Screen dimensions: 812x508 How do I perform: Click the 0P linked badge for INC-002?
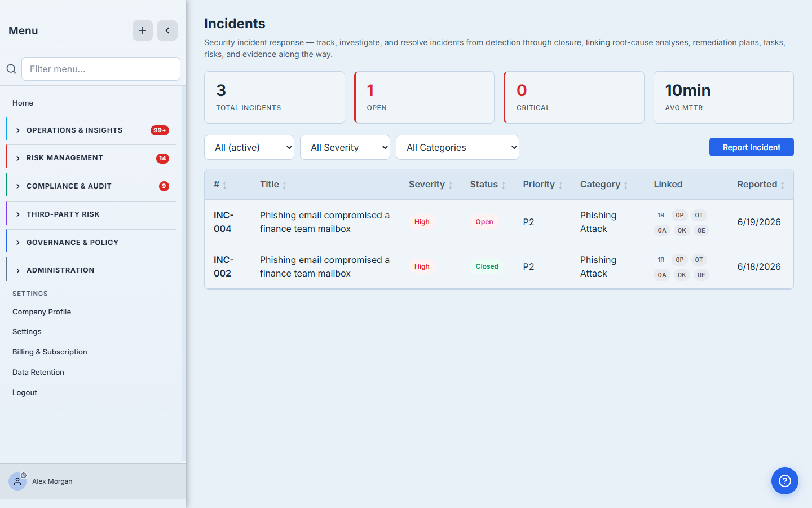click(x=680, y=260)
